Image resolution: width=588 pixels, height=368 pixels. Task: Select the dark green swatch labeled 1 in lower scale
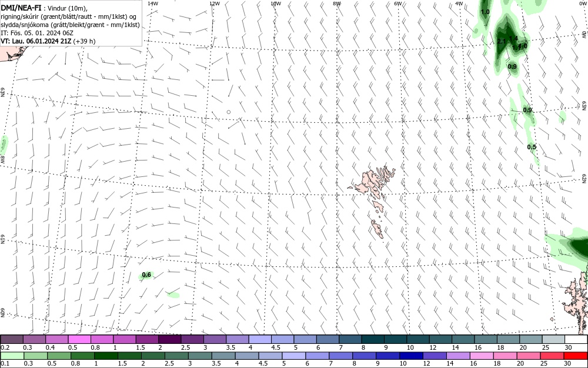pos(106,356)
